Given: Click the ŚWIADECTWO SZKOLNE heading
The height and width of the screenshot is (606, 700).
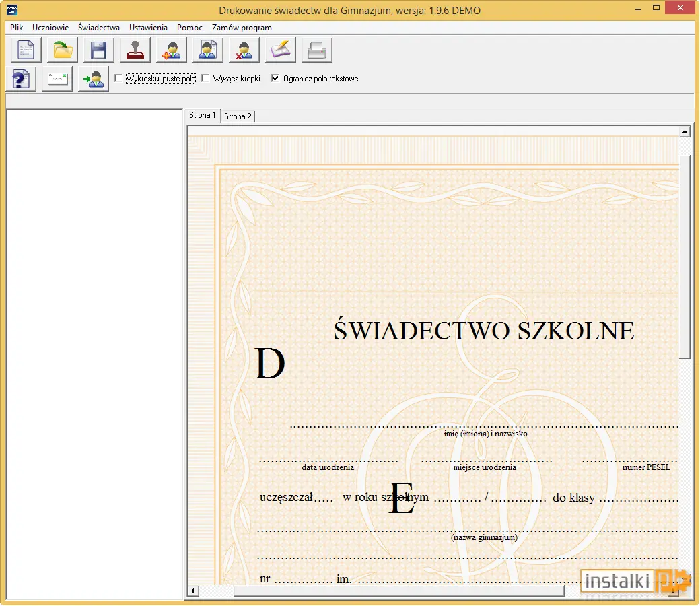Looking at the screenshot, I should (x=484, y=331).
